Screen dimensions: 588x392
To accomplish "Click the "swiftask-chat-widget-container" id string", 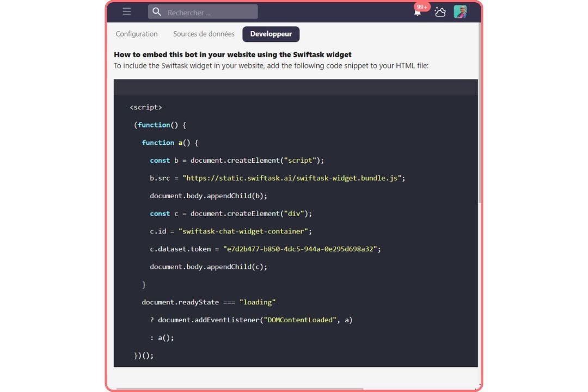I will (243, 231).
